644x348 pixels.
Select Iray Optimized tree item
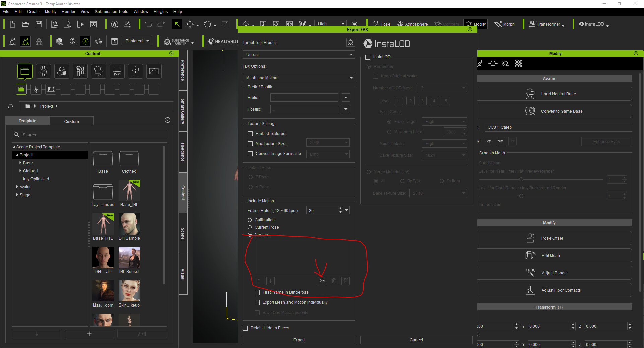pyautogui.click(x=36, y=179)
